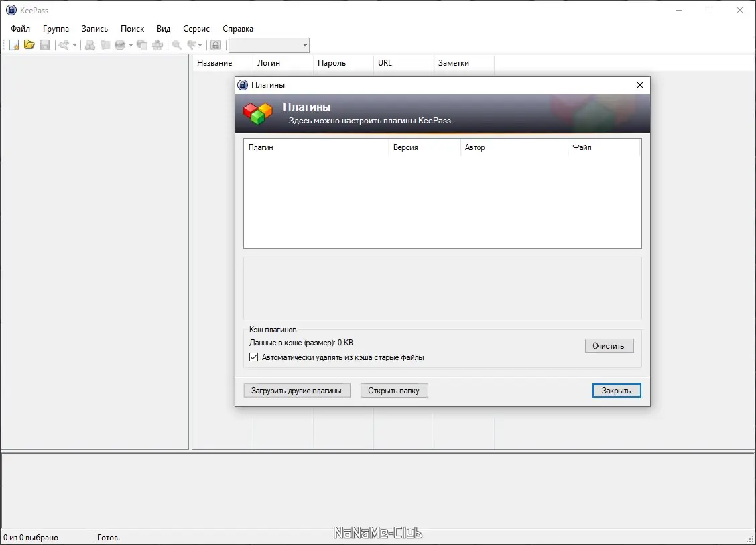Open the Запись menu

click(95, 29)
